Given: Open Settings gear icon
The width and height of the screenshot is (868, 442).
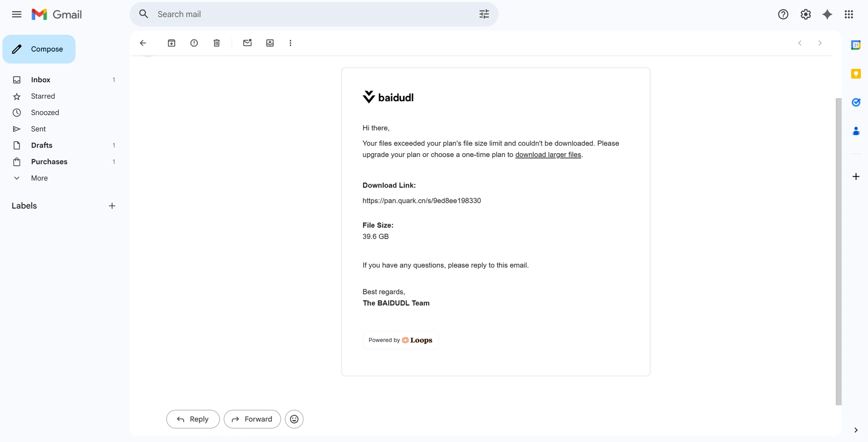Looking at the screenshot, I should [x=805, y=14].
